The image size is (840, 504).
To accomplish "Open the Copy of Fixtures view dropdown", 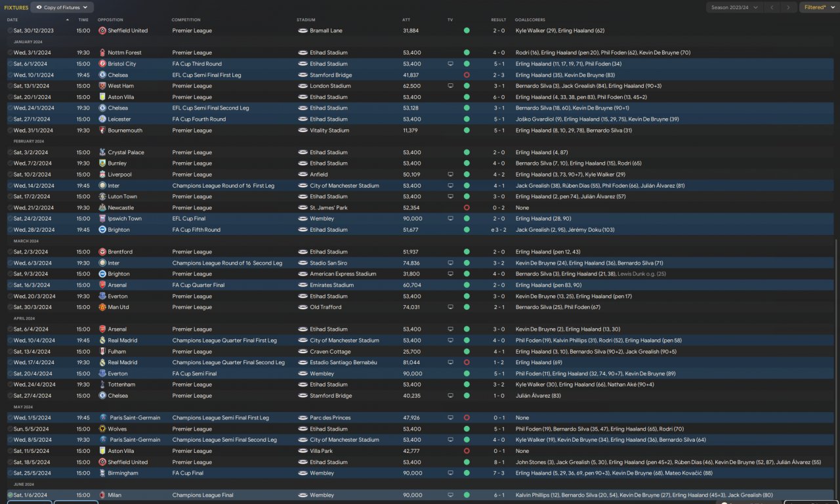I will pyautogui.click(x=62, y=7).
